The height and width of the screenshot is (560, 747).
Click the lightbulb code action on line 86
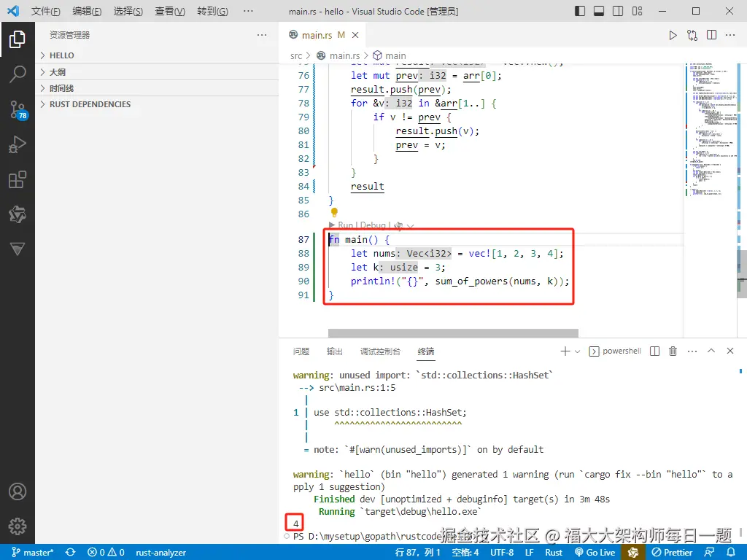[334, 212]
